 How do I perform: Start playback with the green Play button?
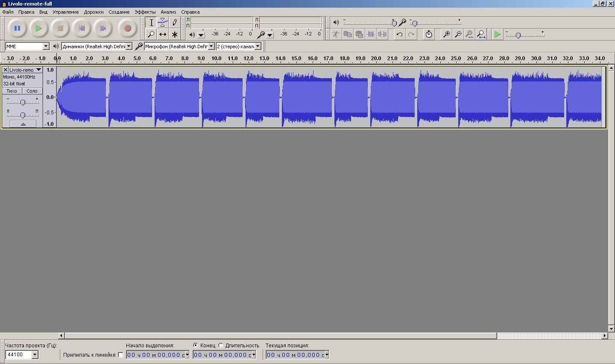tap(39, 29)
